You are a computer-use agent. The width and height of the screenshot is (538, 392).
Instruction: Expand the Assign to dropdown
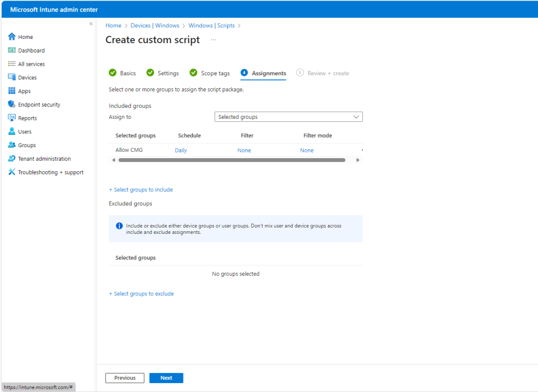pos(288,117)
